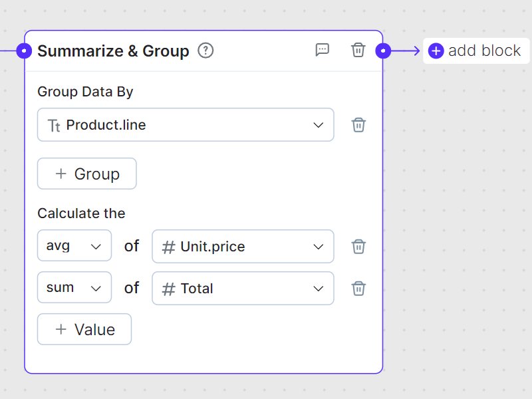
Task: Click the left input connector dot
Action: [24, 51]
